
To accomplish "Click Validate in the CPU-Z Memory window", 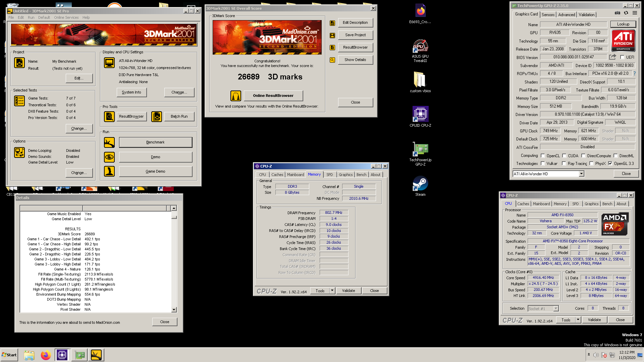I will [x=348, y=291].
